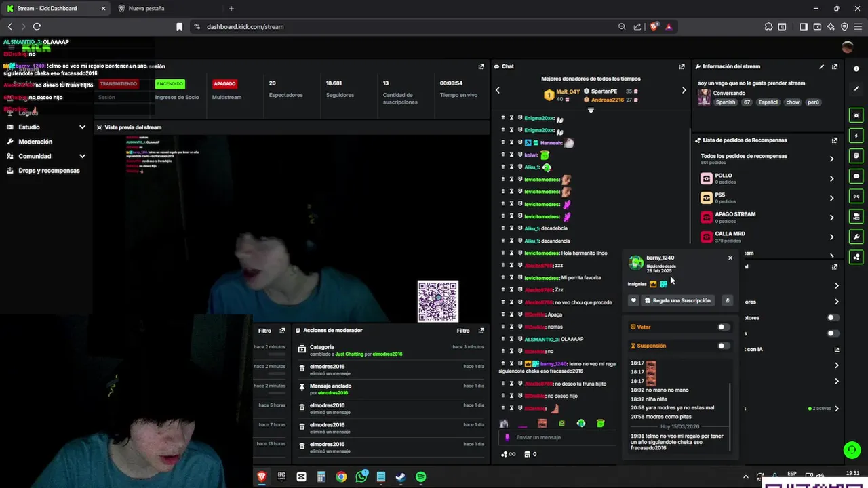Pop out the Chat panel
The image size is (868, 488).
tap(682, 66)
